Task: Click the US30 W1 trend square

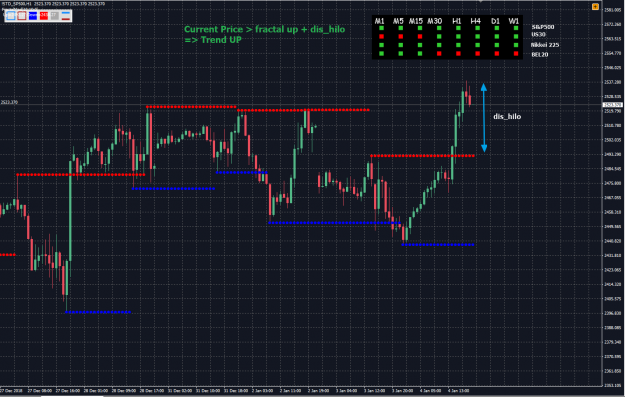Action: click(x=516, y=37)
